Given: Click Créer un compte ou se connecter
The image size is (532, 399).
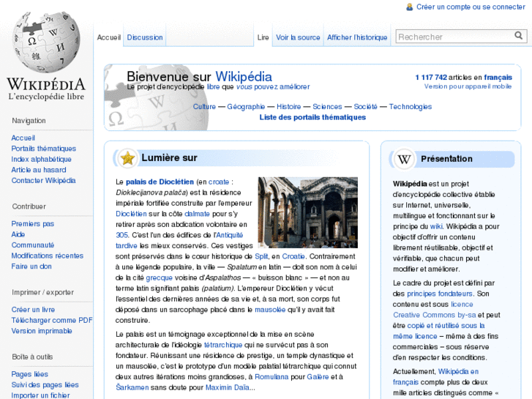Looking at the screenshot, I should click(471, 7).
